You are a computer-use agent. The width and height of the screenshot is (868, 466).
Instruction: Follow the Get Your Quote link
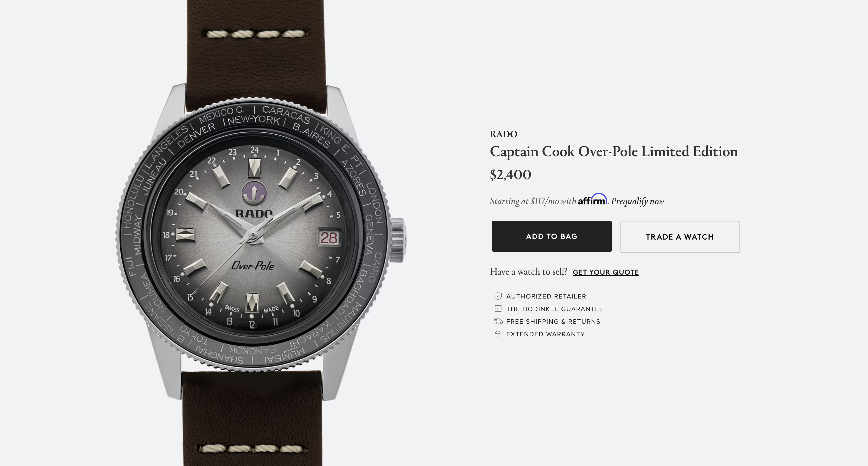coord(606,272)
